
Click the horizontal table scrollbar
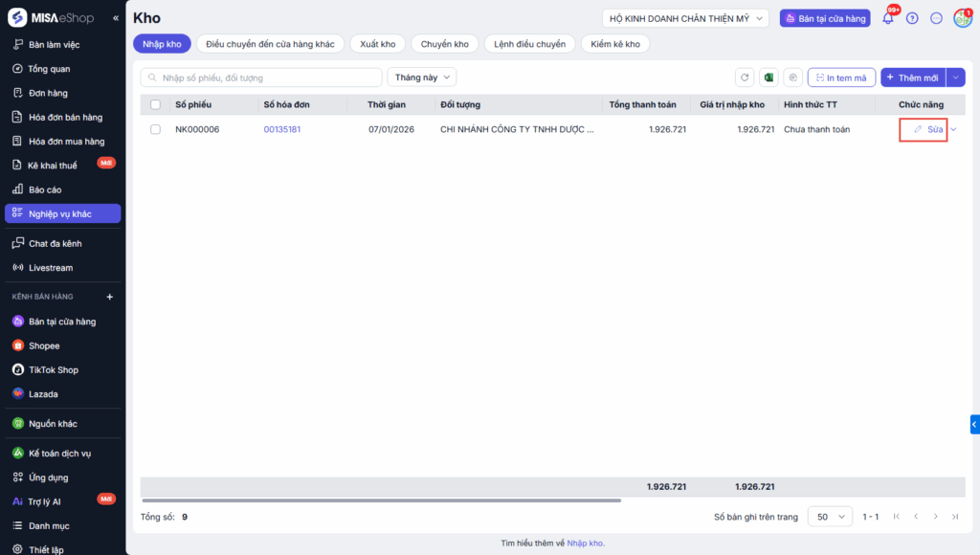(381, 500)
